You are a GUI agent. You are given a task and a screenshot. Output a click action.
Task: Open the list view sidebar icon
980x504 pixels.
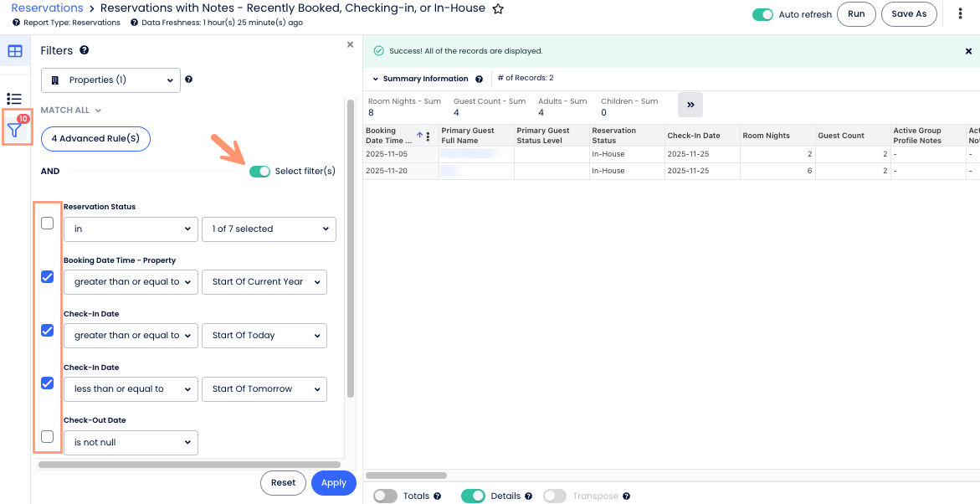click(x=14, y=99)
